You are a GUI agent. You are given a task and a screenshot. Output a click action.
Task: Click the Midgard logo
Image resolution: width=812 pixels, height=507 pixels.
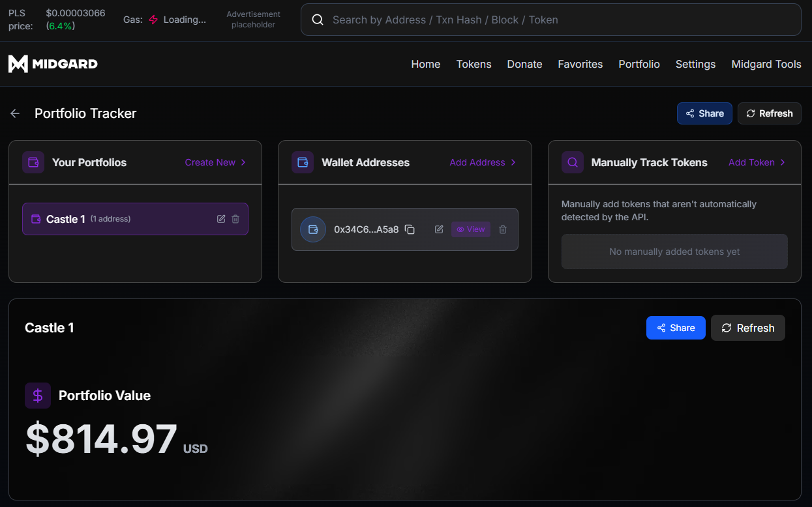(53, 64)
